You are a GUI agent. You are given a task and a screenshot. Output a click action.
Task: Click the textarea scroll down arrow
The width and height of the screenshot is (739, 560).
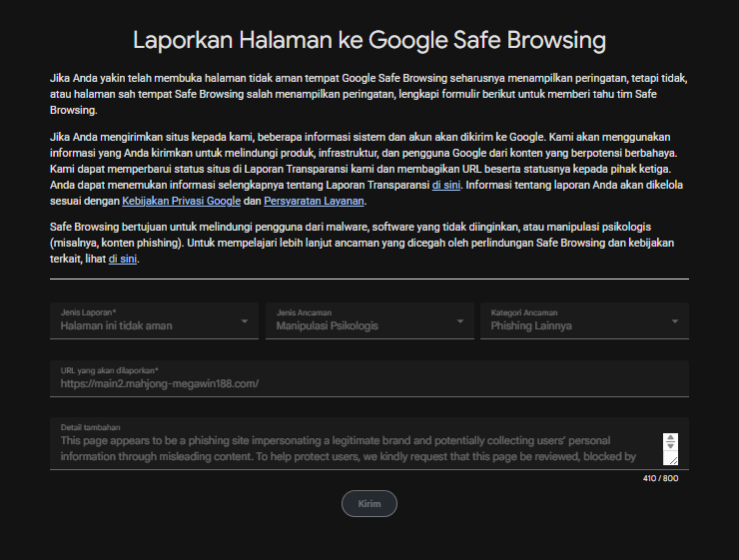[x=671, y=445]
